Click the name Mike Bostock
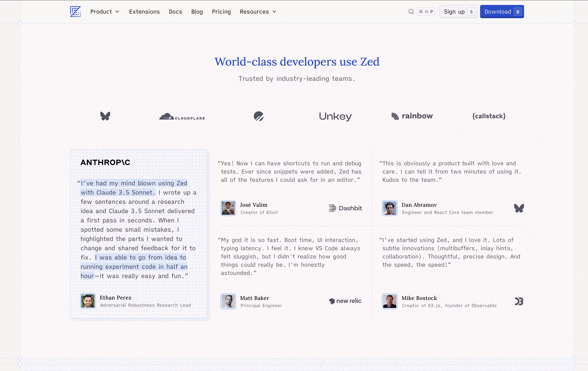 [x=419, y=298]
